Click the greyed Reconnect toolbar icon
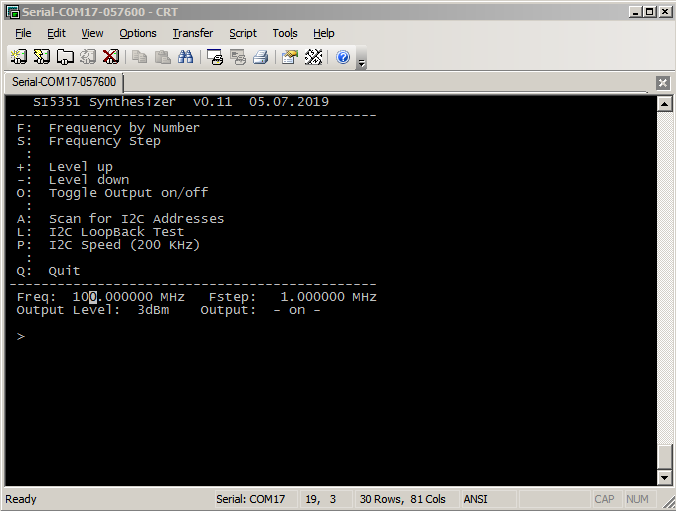 pyautogui.click(x=88, y=56)
